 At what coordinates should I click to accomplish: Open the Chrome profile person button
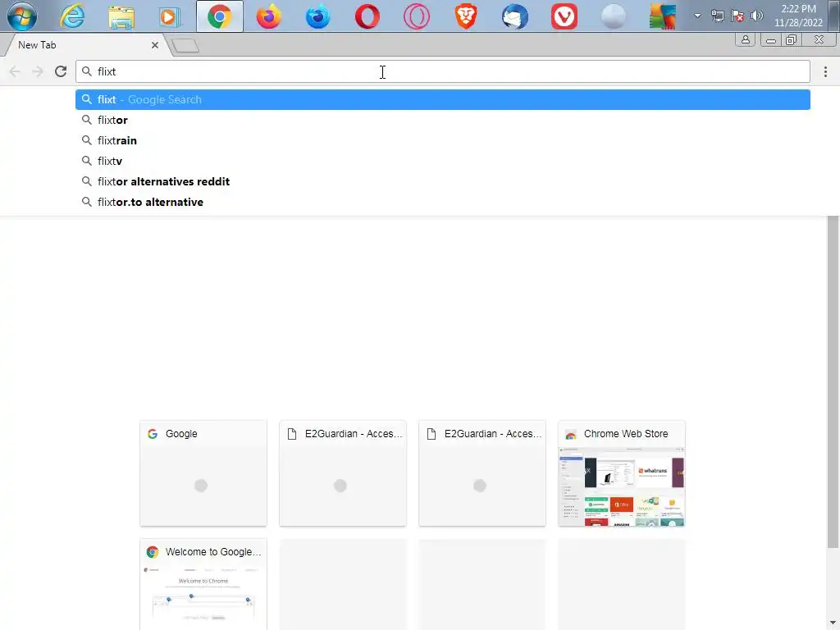point(745,39)
